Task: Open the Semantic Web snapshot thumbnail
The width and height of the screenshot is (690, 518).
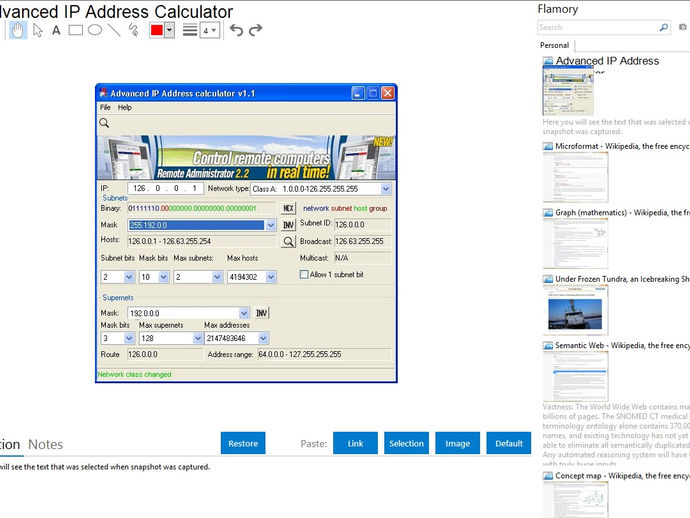Action: pyautogui.click(x=576, y=377)
